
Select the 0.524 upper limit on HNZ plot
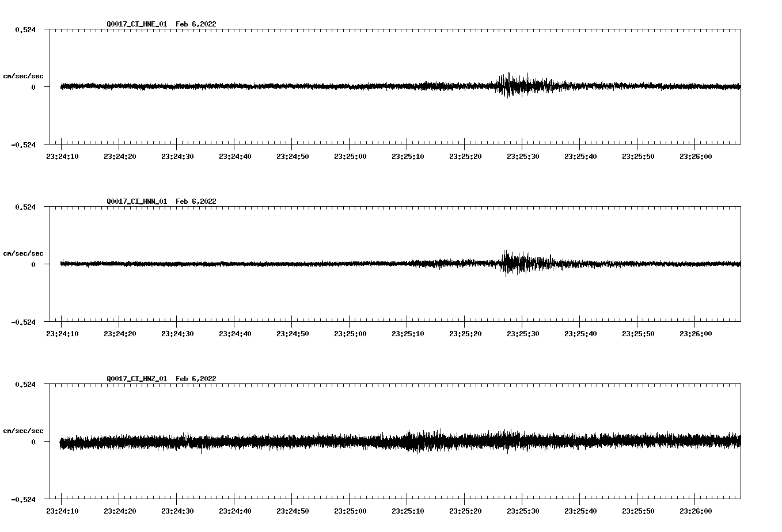[25, 384]
